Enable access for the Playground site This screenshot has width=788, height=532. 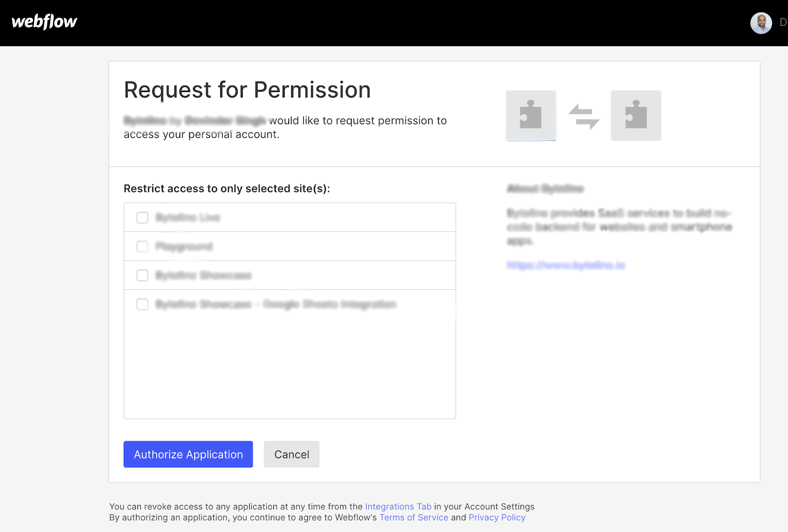142,246
